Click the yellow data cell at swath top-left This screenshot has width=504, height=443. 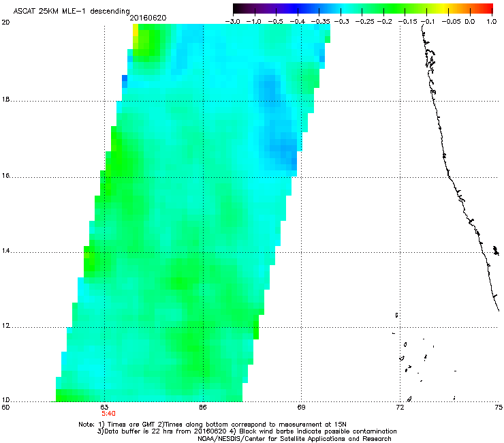pyautogui.click(x=136, y=31)
